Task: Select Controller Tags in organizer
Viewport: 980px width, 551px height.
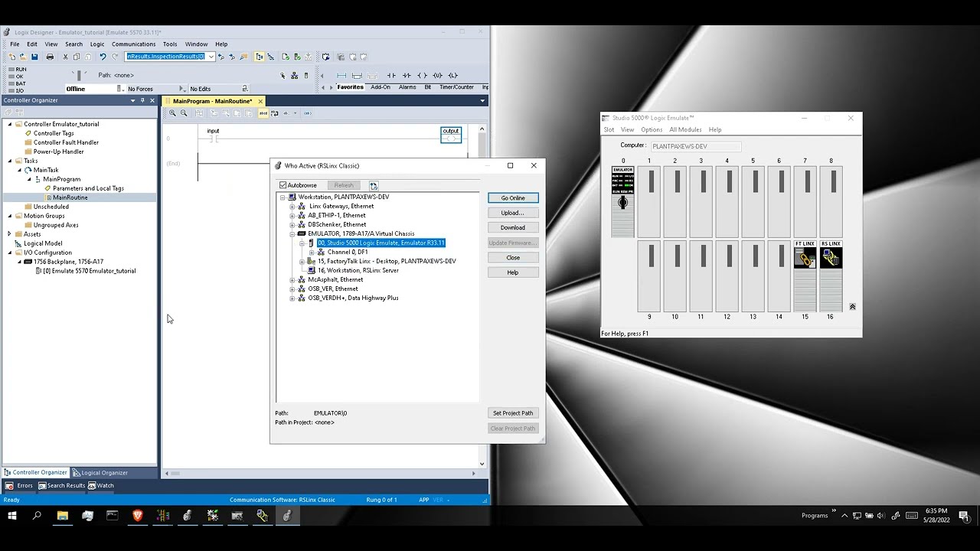Action: [x=54, y=133]
